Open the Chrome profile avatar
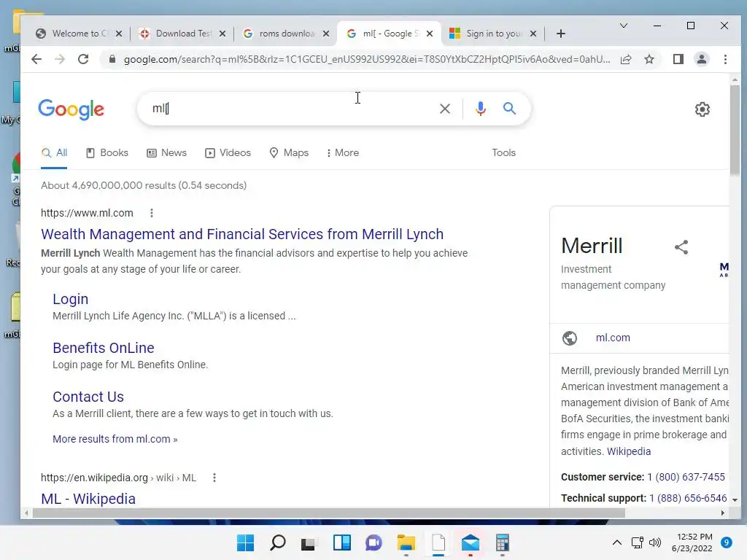The image size is (747, 560). (702, 59)
